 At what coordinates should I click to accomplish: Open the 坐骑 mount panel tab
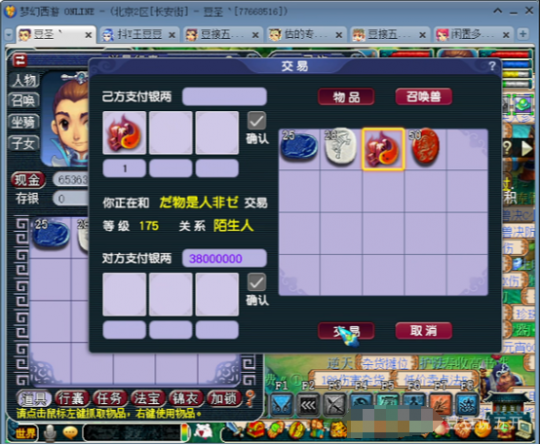24,122
